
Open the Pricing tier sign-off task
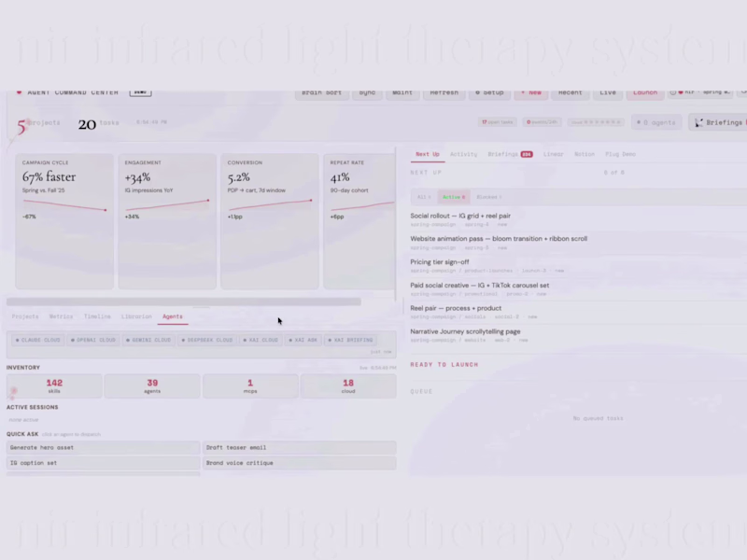pos(577,266)
